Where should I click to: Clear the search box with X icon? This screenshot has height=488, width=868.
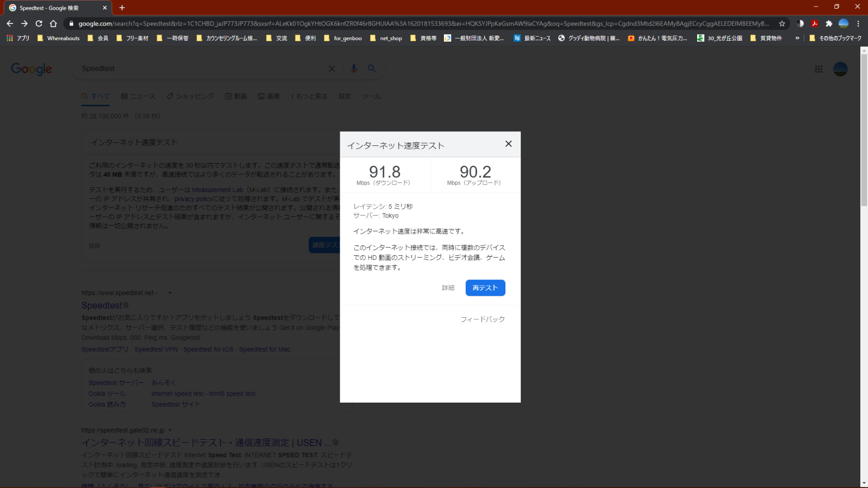pyautogui.click(x=332, y=69)
